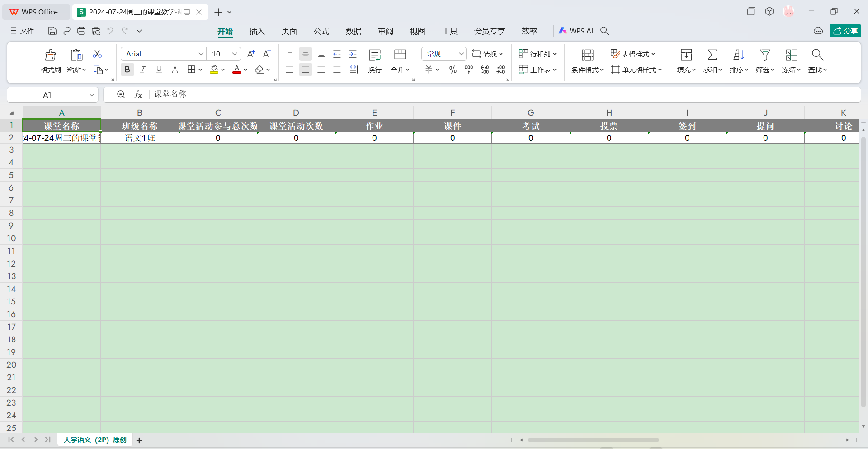
Task: Switch to the 插入 (Insert) ribbon tab
Action: 257,31
